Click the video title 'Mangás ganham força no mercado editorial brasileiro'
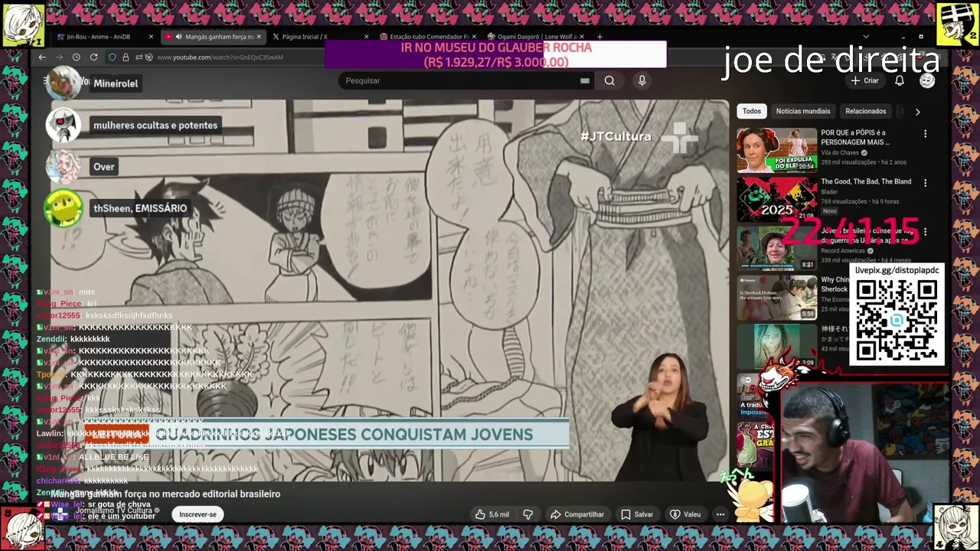 pos(165,494)
